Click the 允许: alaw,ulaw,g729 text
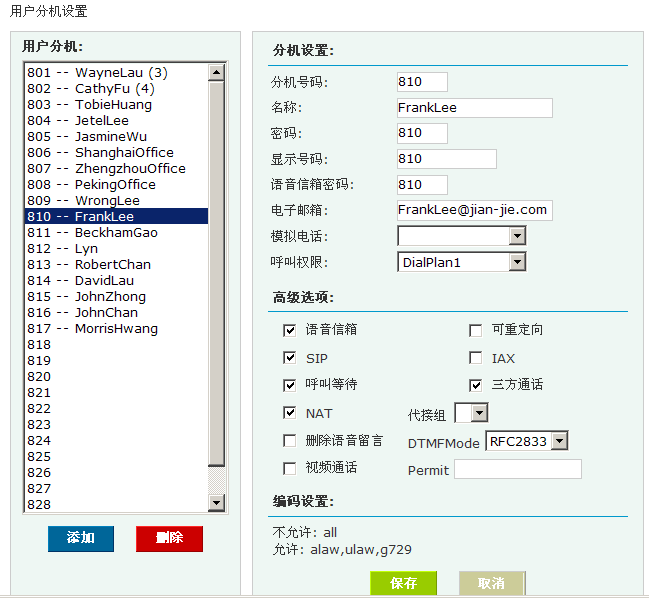The width and height of the screenshot is (649, 598). (342, 550)
